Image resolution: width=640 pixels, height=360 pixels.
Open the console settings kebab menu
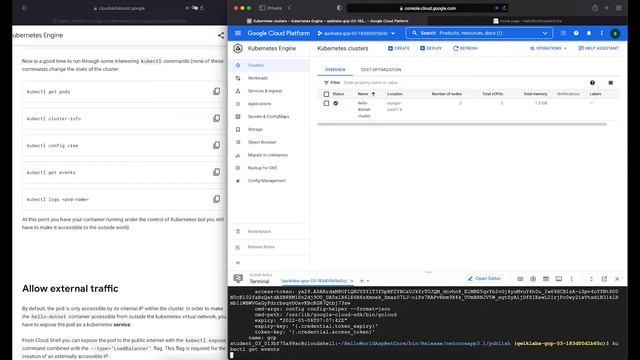tap(602, 33)
